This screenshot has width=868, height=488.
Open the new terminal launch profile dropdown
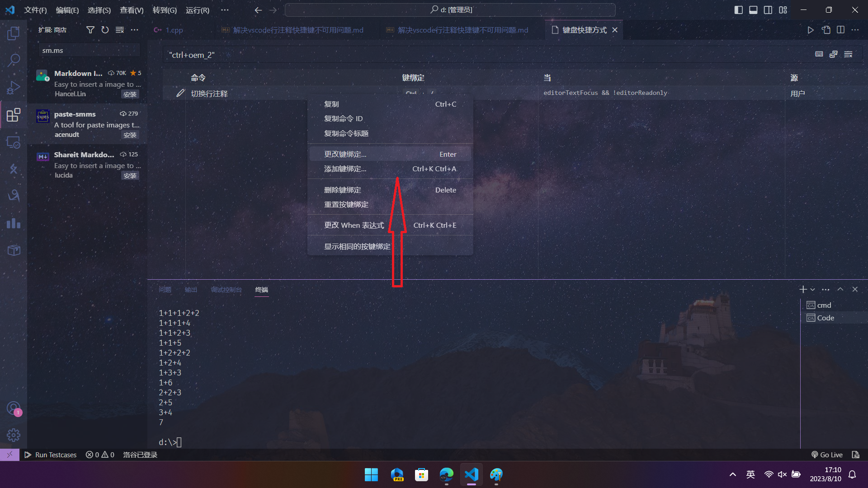pos(813,290)
